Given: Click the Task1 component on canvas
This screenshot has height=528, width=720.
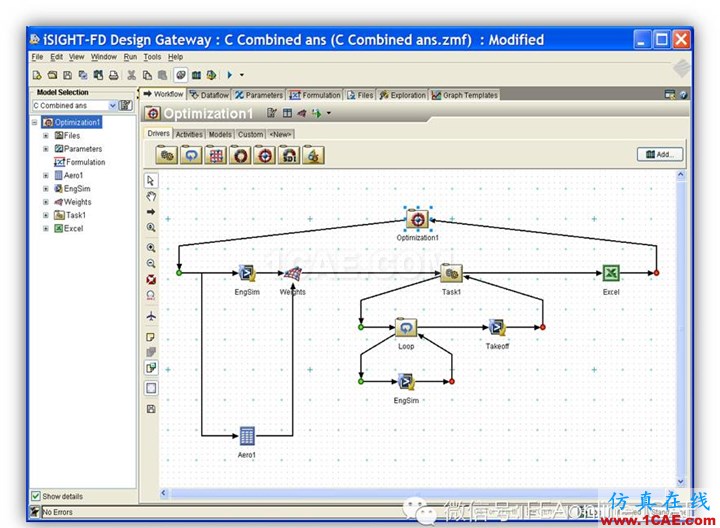Looking at the screenshot, I should tap(451, 273).
